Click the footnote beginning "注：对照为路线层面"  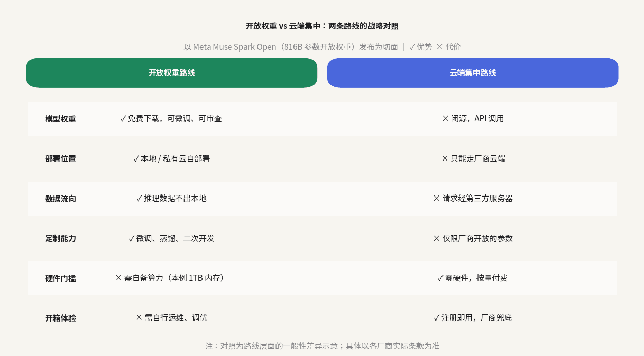tap(322, 346)
